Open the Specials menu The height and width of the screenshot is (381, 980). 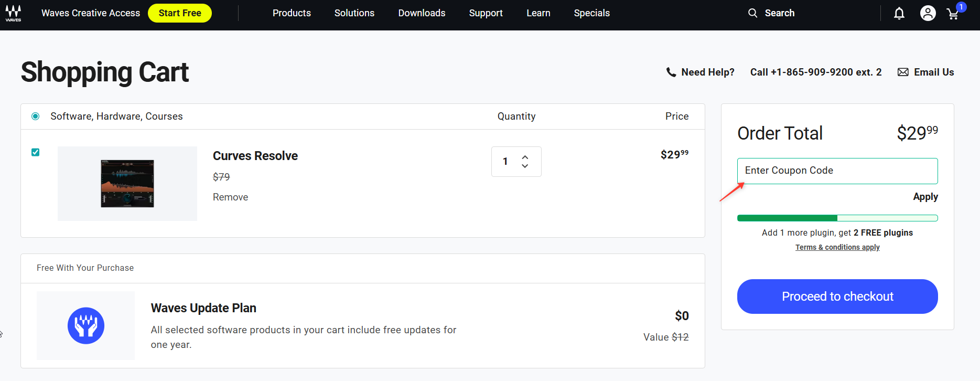[591, 13]
